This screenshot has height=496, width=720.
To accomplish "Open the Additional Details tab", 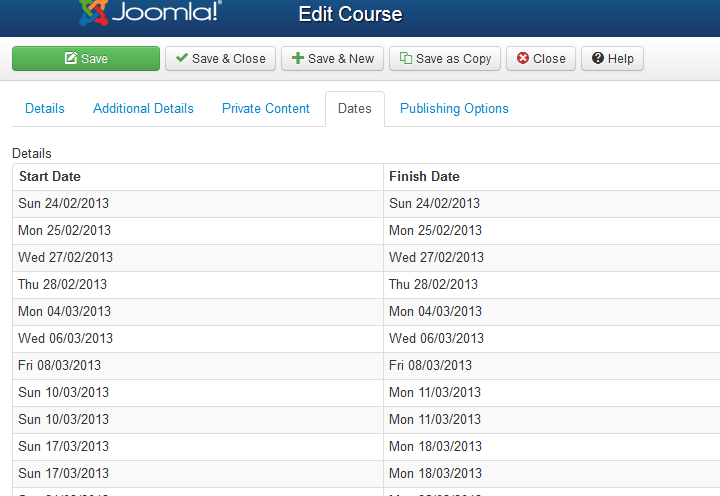I will point(143,109).
